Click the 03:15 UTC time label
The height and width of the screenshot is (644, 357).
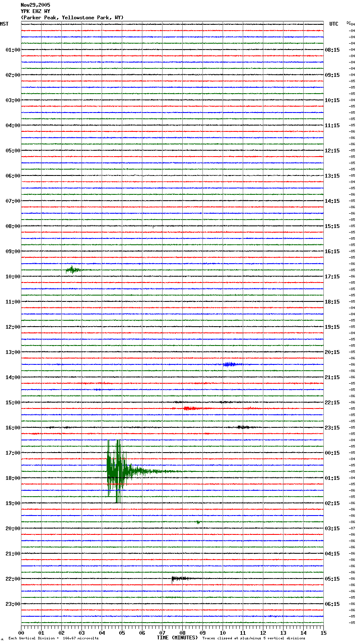(x=332, y=529)
